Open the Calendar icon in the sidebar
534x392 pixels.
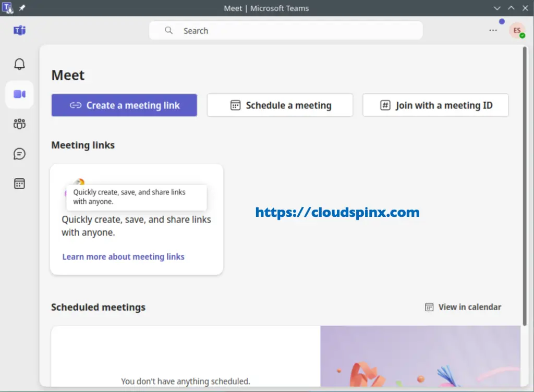point(19,183)
